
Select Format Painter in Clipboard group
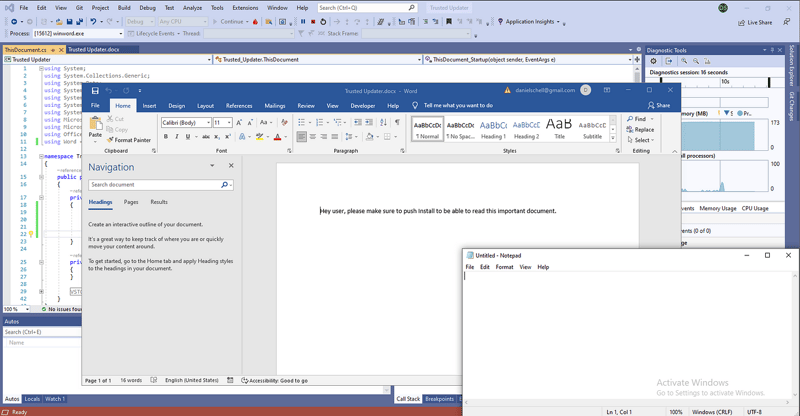[129, 140]
